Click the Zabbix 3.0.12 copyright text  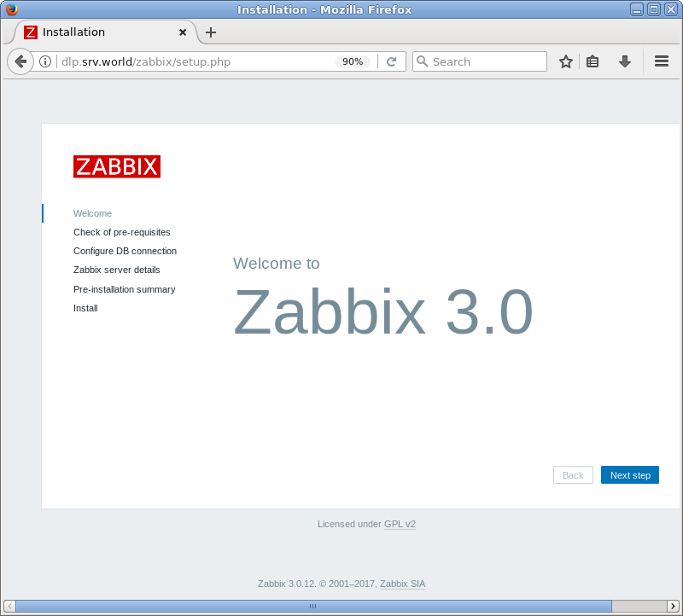click(317, 584)
